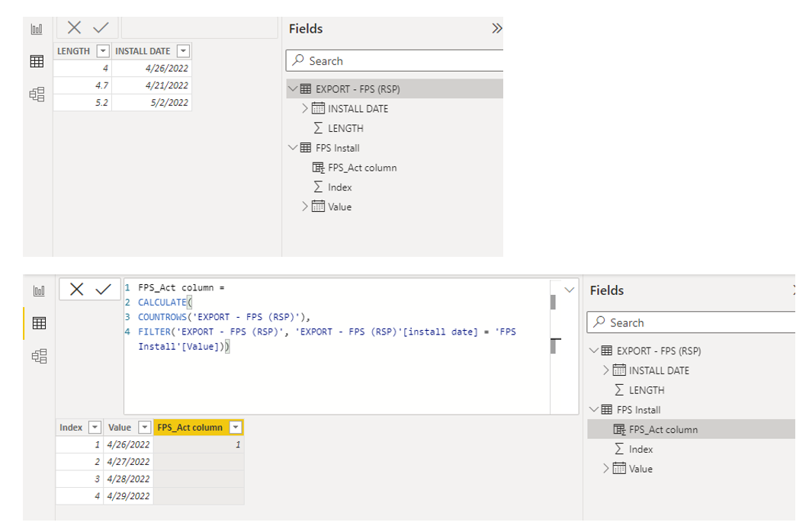
Task: Commit formula with checkmark in upper formula bar
Action: pyautogui.click(x=101, y=27)
